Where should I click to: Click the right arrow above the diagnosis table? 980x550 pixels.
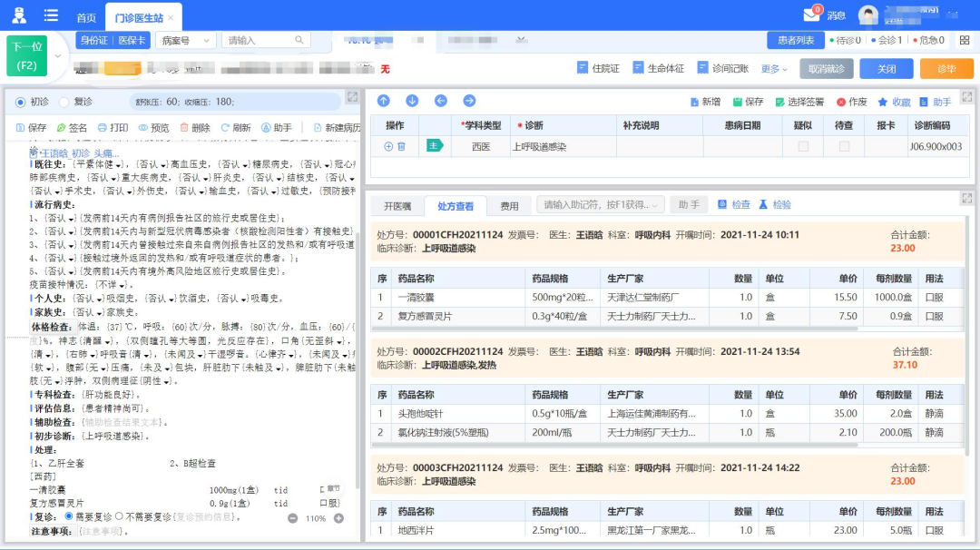(x=469, y=101)
